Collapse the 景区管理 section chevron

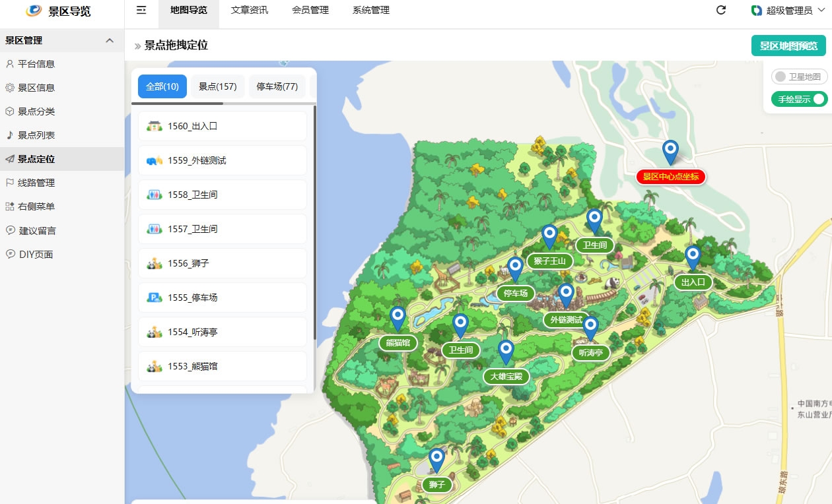pyautogui.click(x=110, y=40)
